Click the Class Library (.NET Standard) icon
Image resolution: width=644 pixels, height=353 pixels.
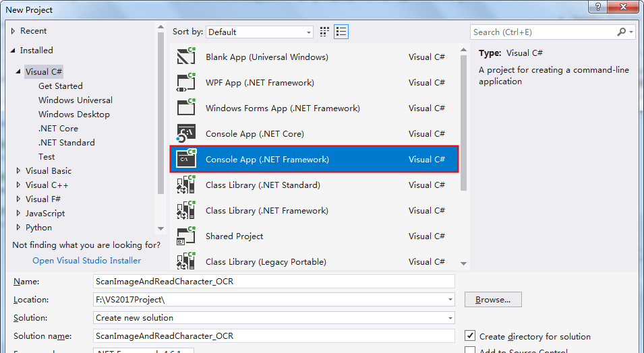tap(186, 185)
